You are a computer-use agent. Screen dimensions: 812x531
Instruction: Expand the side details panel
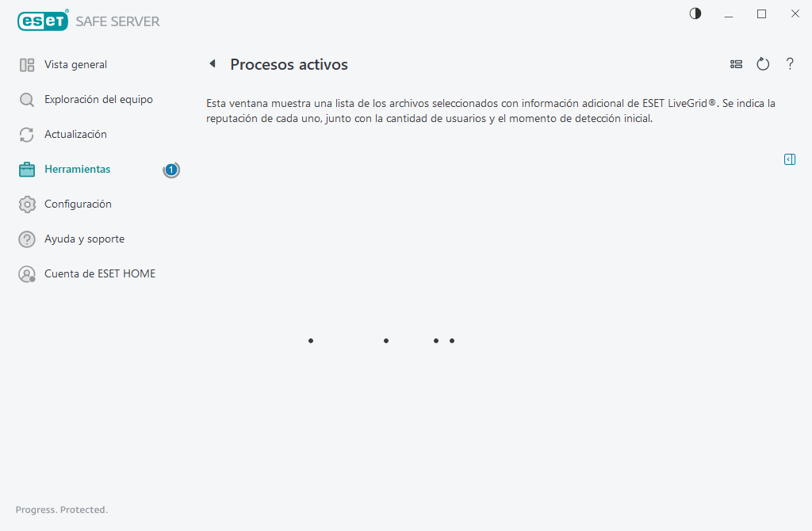pyautogui.click(x=790, y=159)
